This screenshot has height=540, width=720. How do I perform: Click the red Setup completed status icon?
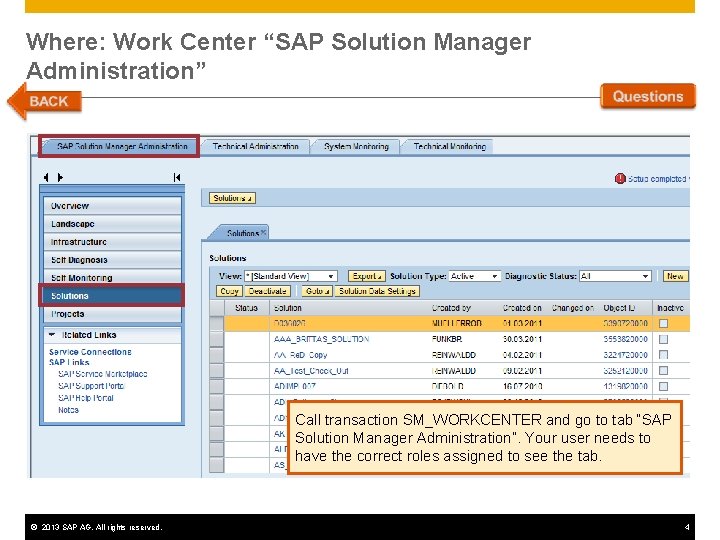click(x=620, y=179)
